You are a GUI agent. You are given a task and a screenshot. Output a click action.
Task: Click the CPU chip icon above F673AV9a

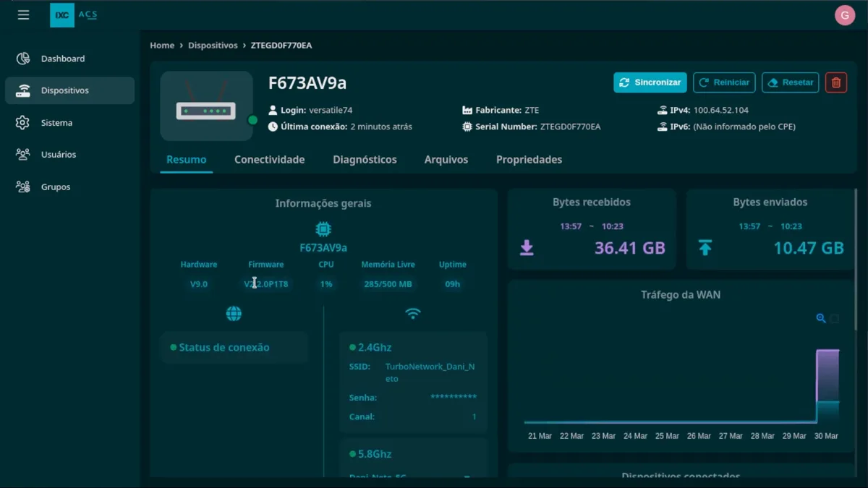[x=323, y=229]
